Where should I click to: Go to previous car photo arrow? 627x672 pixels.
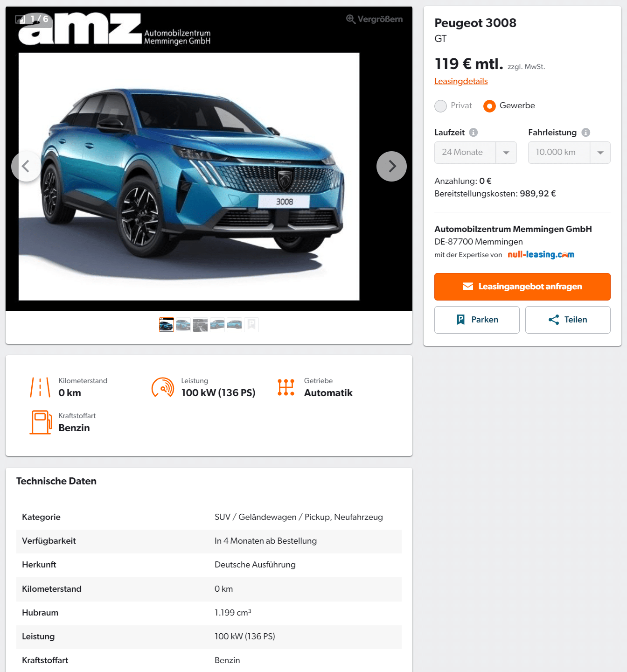pyautogui.click(x=26, y=166)
